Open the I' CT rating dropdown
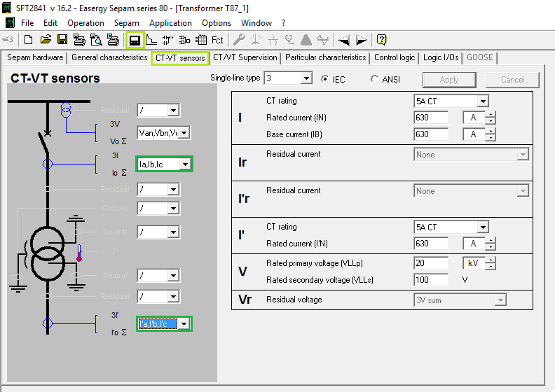 click(x=482, y=227)
